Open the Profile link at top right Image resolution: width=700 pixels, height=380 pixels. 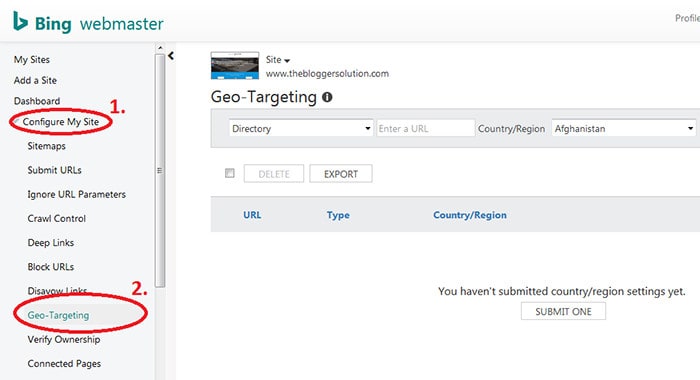coord(688,18)
